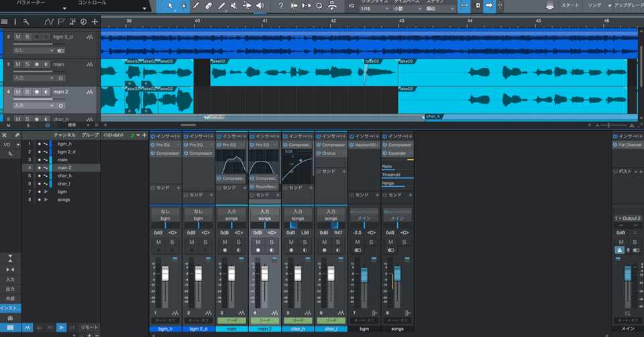Click the question mark help icon
Image resolution: width=644 pixels, height=337 pixels.
coord(281,6)
